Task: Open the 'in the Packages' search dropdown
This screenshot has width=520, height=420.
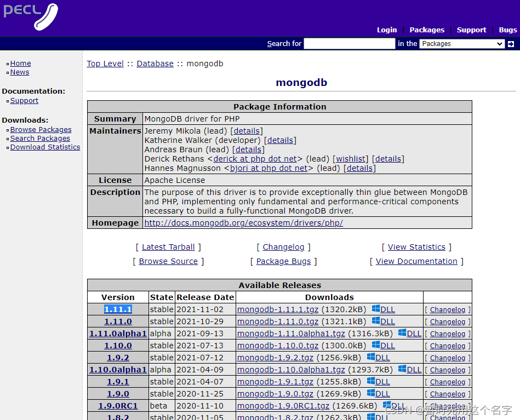Action: point(462,44)
